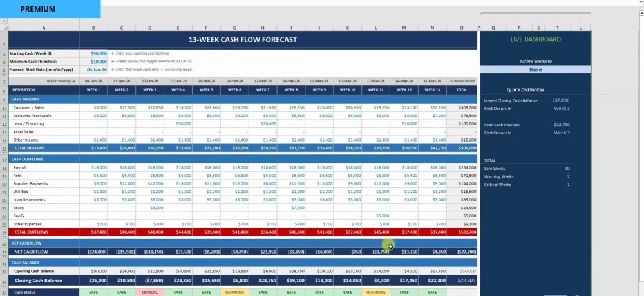Select the Cash Status row label

click(x=44, y=292)
